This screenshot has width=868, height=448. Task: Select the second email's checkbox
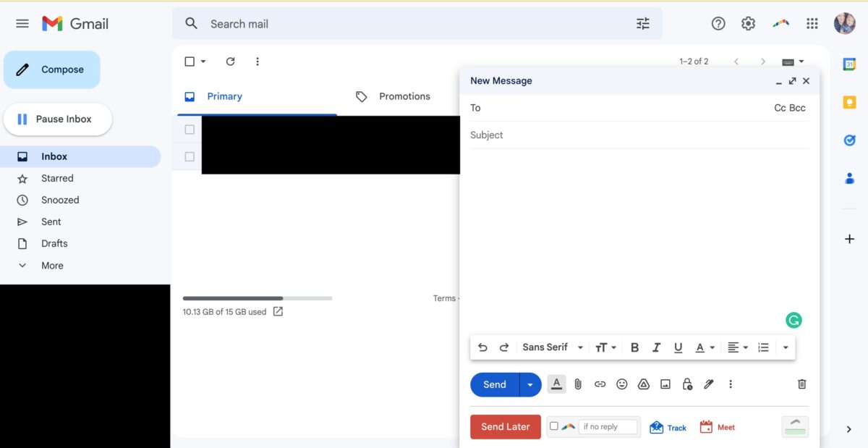point(190,156)
